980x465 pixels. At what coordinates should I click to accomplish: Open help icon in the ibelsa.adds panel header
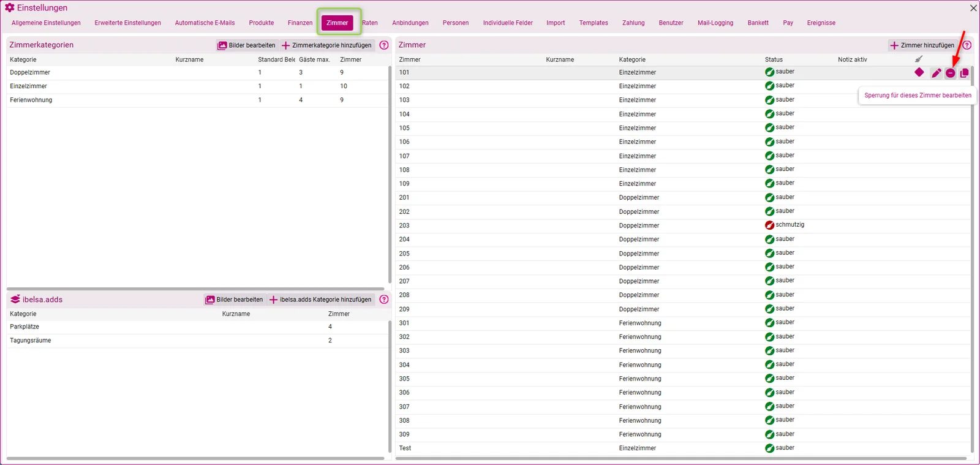click(x=384, y=300)
